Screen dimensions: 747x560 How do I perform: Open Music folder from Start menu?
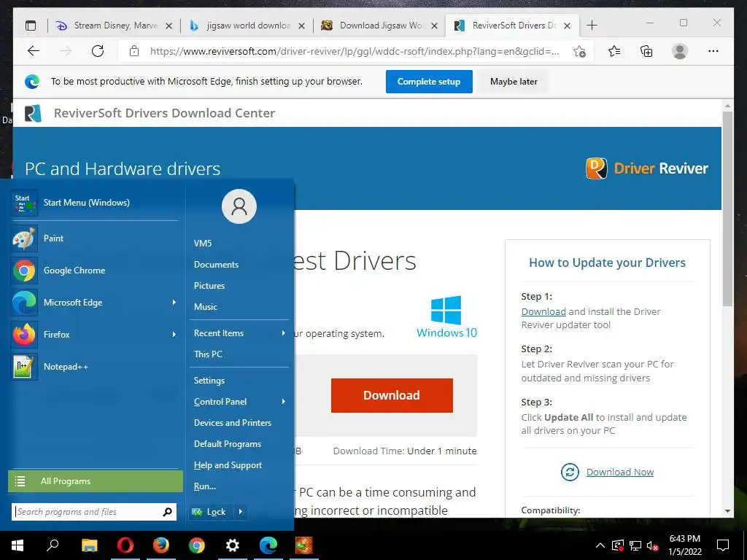[205, 307]
